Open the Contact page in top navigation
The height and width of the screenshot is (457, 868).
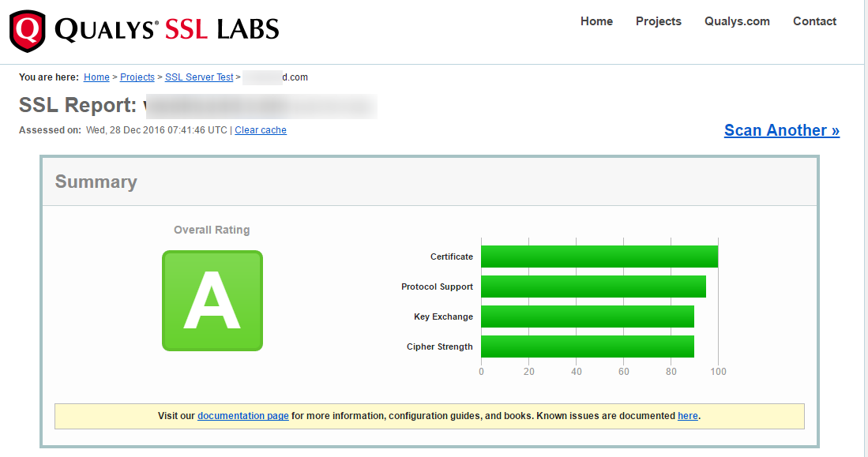click(814, 21)
